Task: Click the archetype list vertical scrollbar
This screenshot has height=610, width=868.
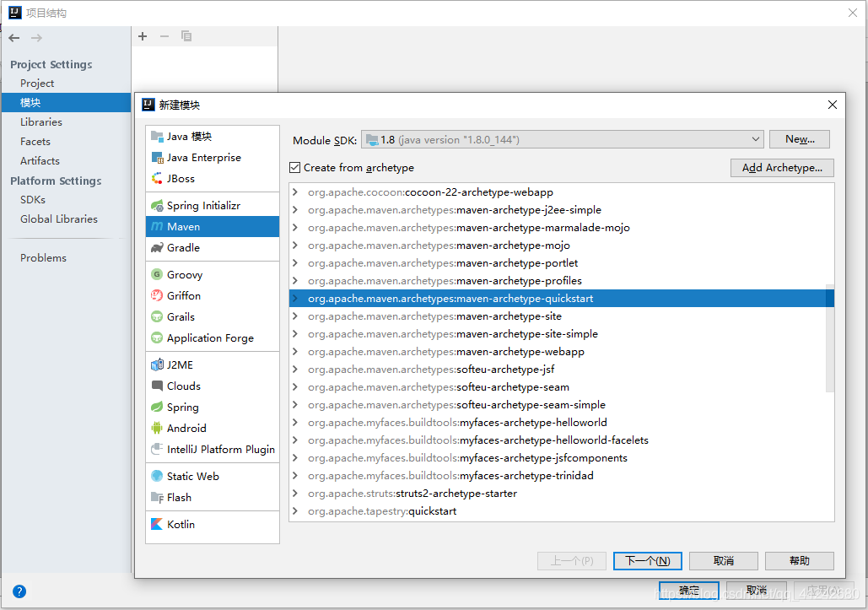Action: pos(830,338)
